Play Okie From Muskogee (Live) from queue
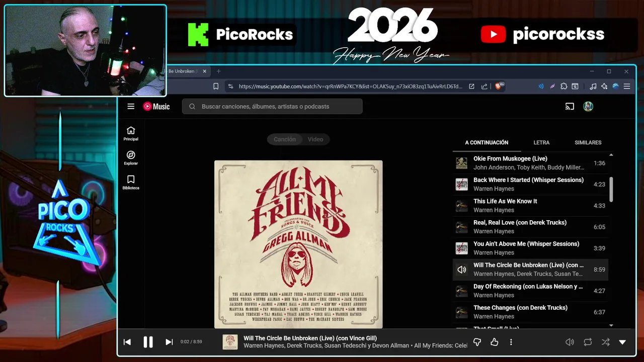This screenshot has width=644, height=362. (530, 163)
